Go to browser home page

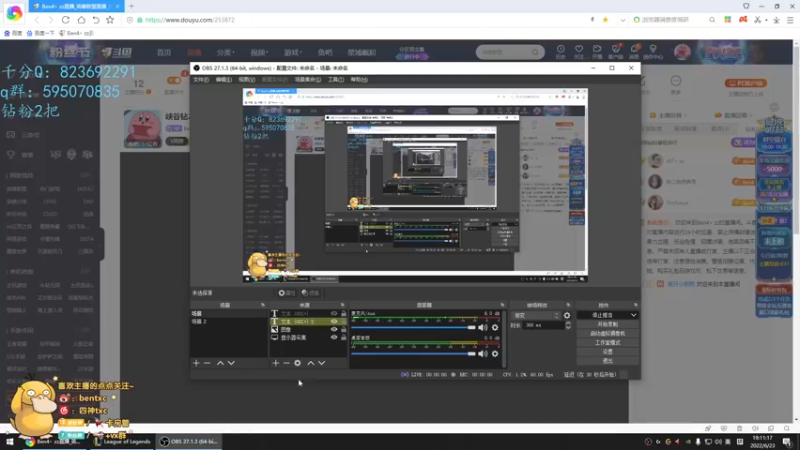click(x=81, y=20)
